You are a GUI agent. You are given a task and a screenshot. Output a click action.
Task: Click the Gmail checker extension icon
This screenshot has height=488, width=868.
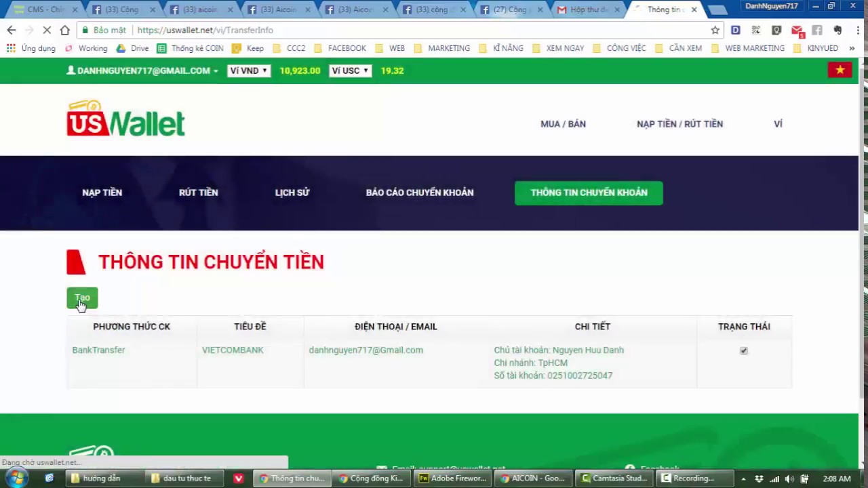797,30
